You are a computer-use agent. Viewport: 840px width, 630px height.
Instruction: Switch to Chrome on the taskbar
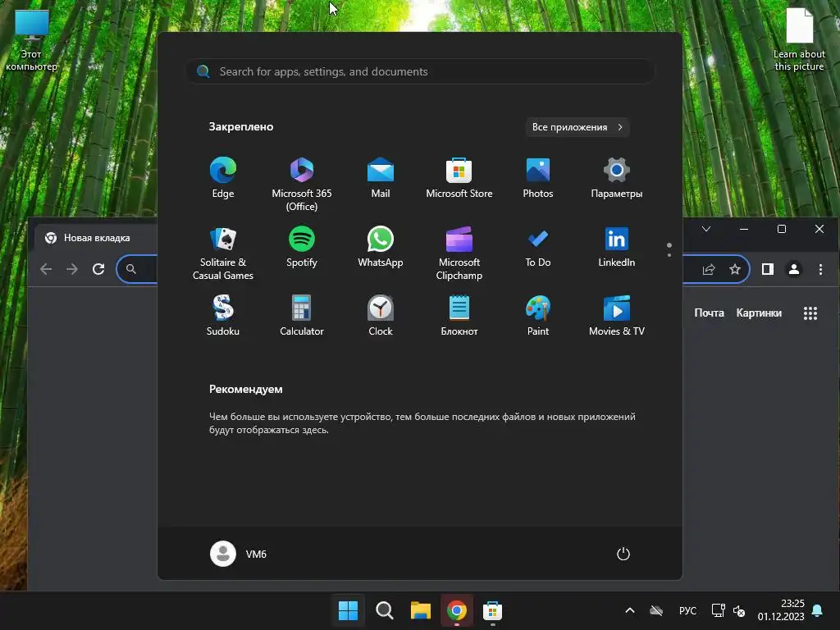pyautogui.click(x=456, y=610)
